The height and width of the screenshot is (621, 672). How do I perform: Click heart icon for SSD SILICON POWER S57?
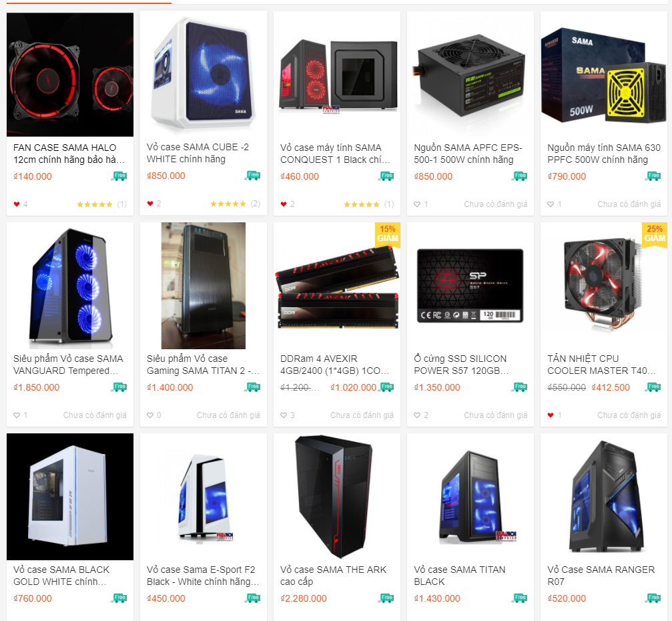click(417, 415)
